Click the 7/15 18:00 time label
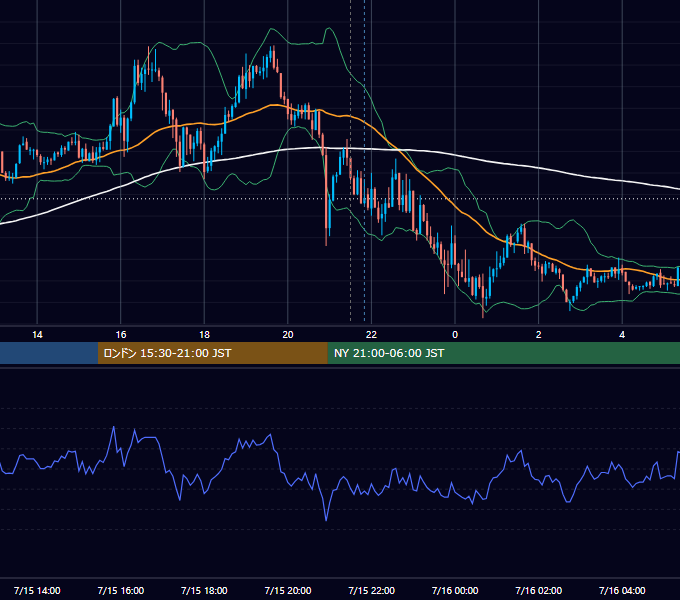 pos(204,590)
